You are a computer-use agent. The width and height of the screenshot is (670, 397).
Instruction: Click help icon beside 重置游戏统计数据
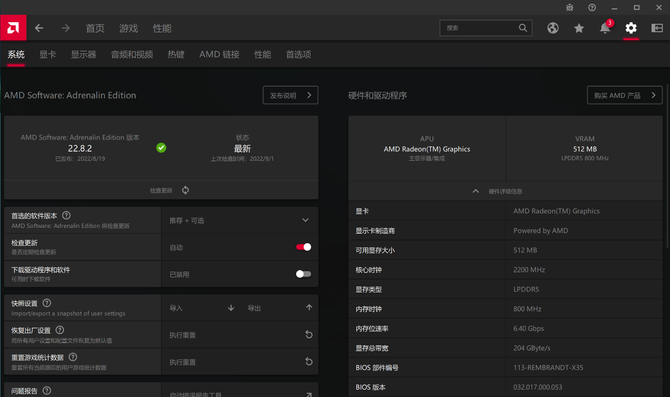73,357
